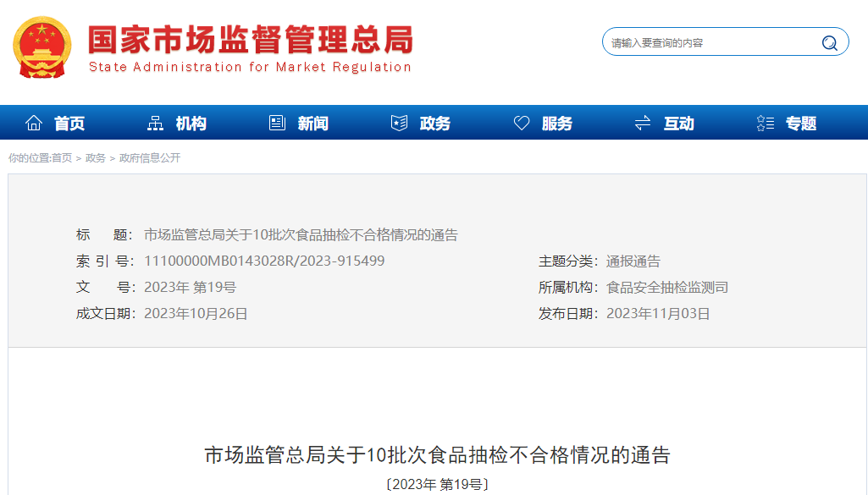
Task: Click 政府信息公开 breadcrumb link
Action: [150, 158]
